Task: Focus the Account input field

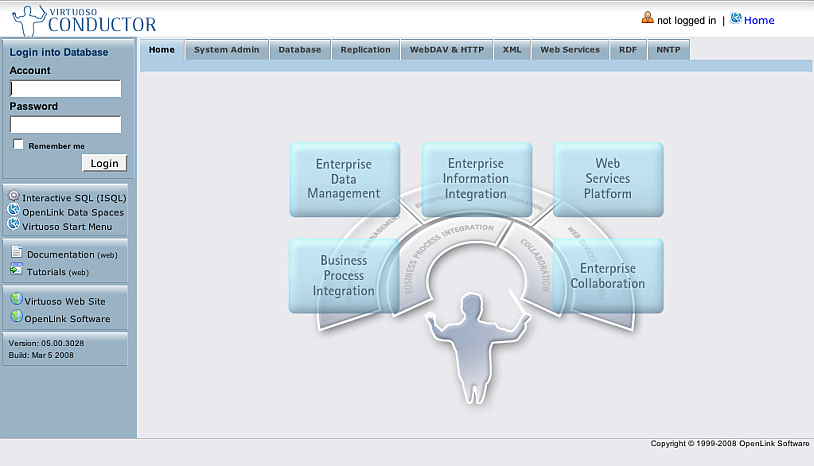Action: 66,89
